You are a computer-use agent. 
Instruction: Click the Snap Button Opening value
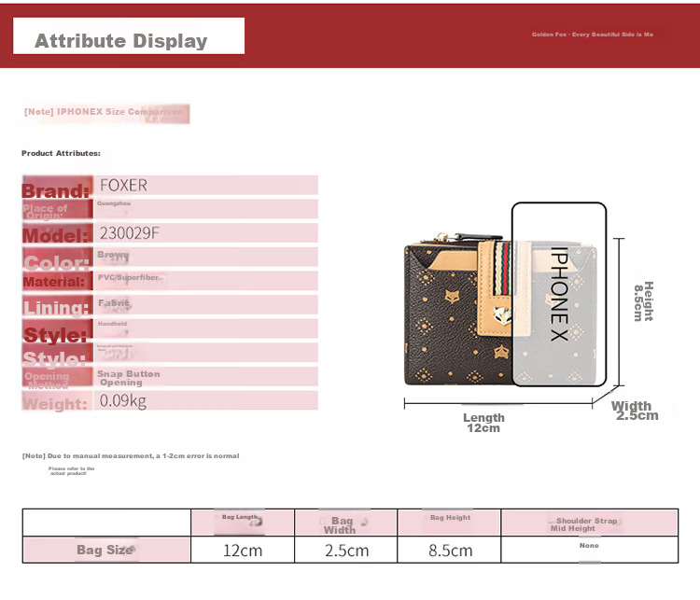tap(128, 378)
